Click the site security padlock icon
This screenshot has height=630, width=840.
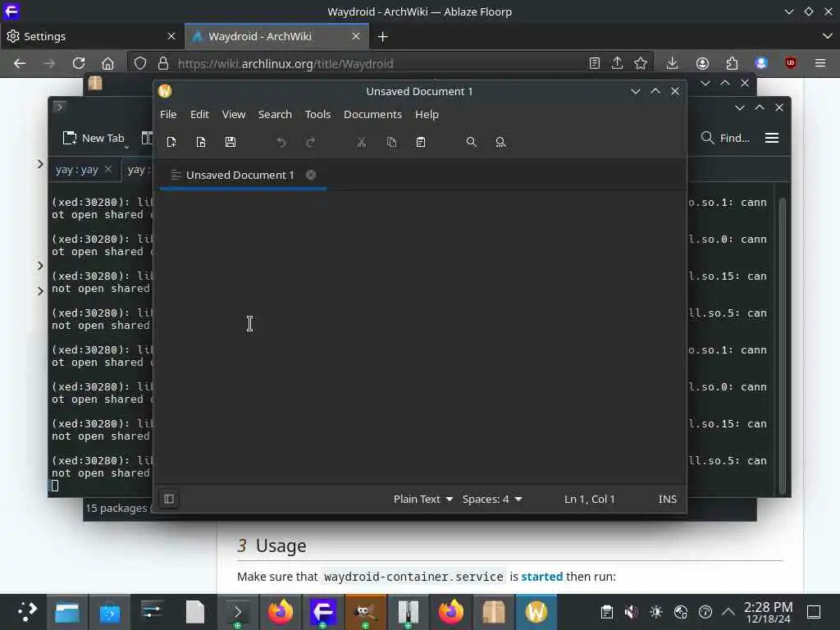click(x=163, y=63)
